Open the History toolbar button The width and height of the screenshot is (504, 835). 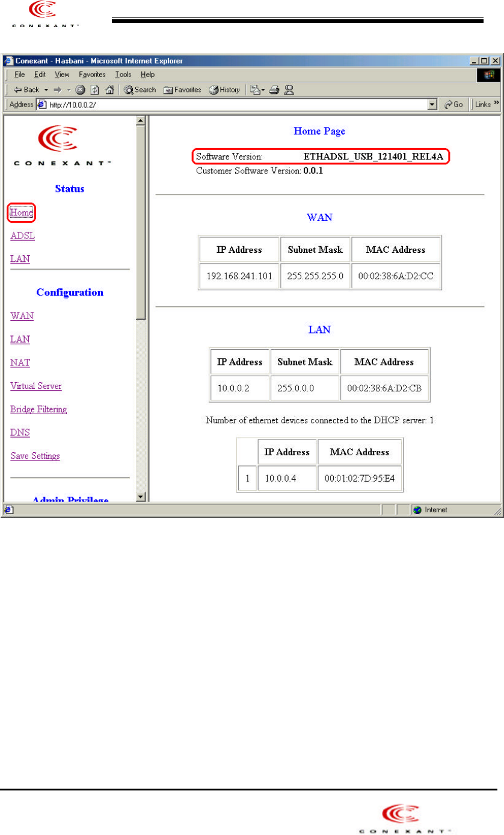[x=224, y=90]
